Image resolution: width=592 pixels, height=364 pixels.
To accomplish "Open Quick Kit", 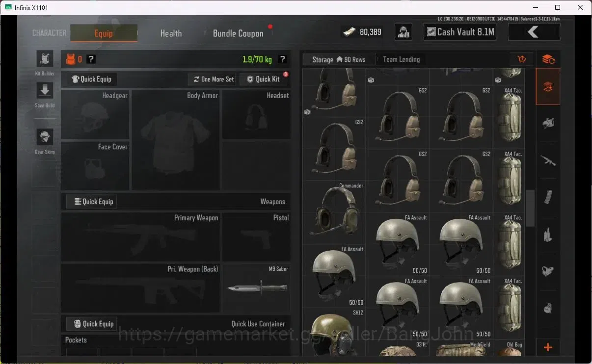I will (263, 79).
